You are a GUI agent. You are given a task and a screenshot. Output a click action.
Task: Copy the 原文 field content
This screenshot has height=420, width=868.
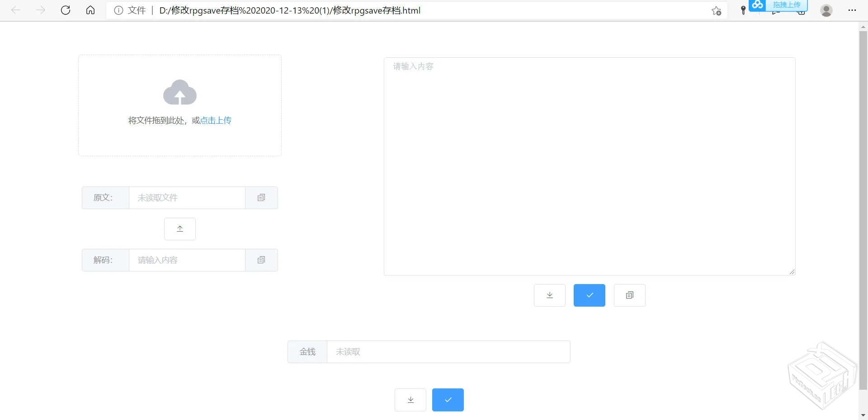261,197
